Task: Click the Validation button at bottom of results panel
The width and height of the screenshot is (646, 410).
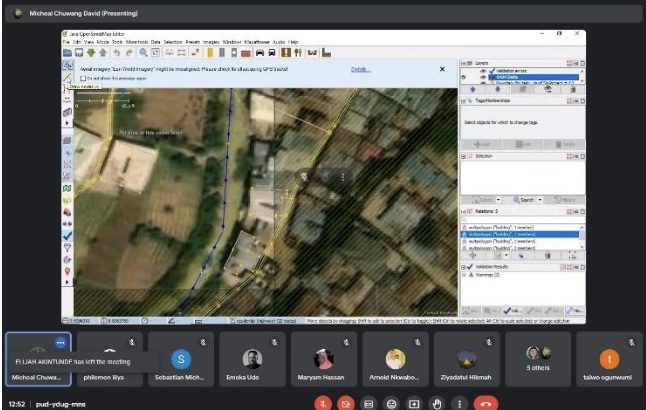Action: (513, 311)
